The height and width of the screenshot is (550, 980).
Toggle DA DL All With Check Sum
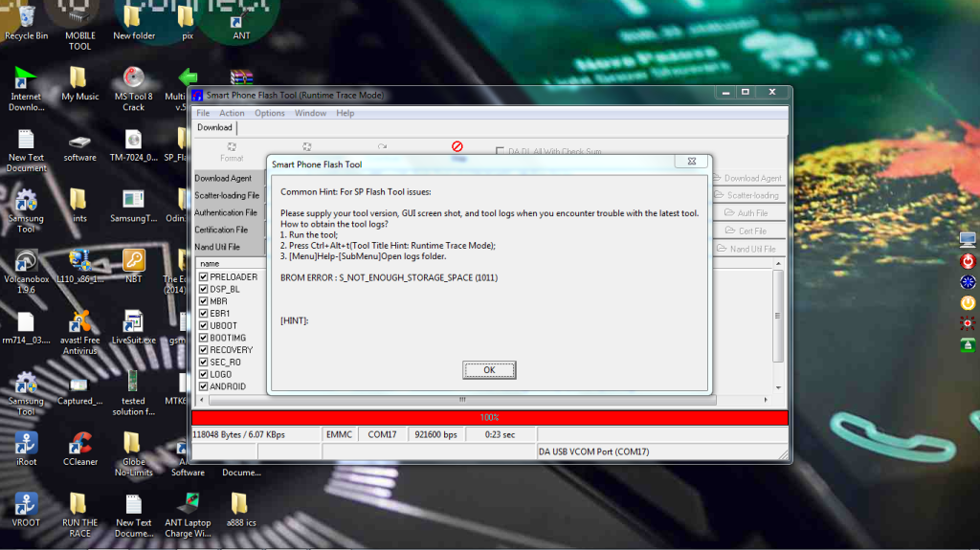[500, 151]
